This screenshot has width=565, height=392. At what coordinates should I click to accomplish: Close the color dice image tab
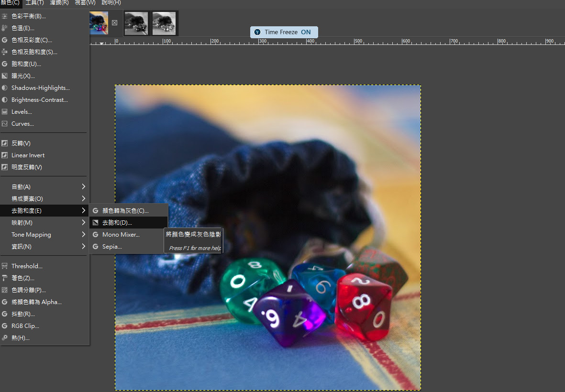114,23
